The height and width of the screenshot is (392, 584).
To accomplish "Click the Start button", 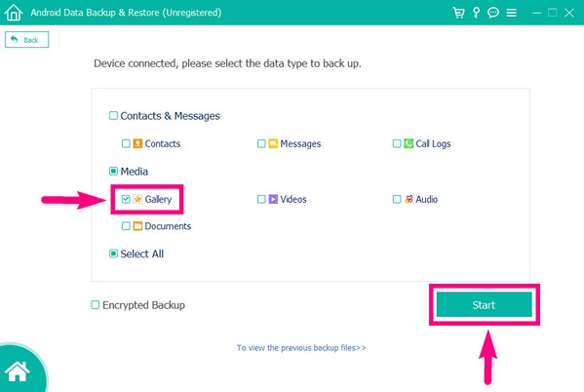I will click(x=485, y=304).
